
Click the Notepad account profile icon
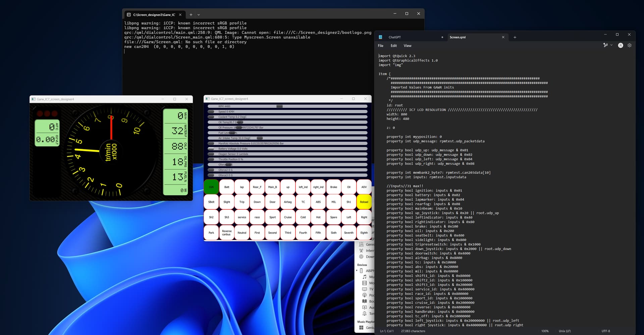point(621,46)
